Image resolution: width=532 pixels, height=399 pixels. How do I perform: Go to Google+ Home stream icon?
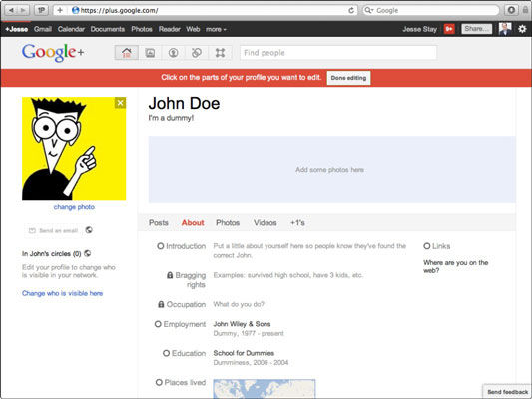[x=127, y=53]
